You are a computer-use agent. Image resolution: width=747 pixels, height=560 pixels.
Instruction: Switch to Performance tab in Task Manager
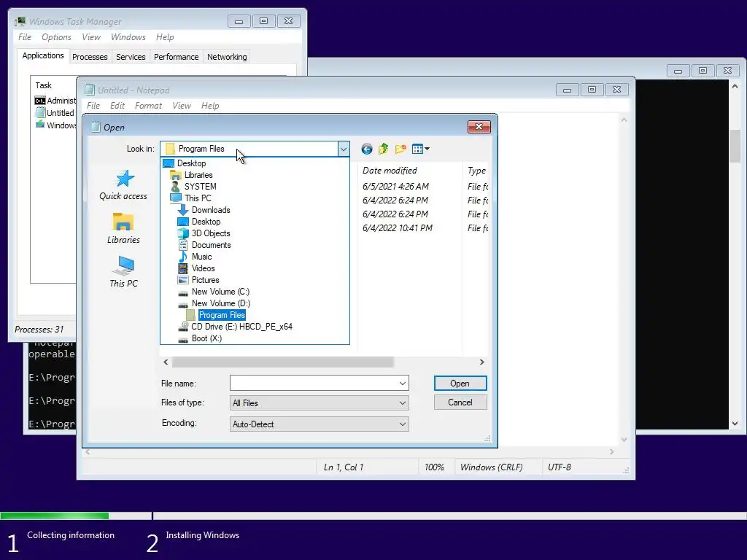coord(176,57)
